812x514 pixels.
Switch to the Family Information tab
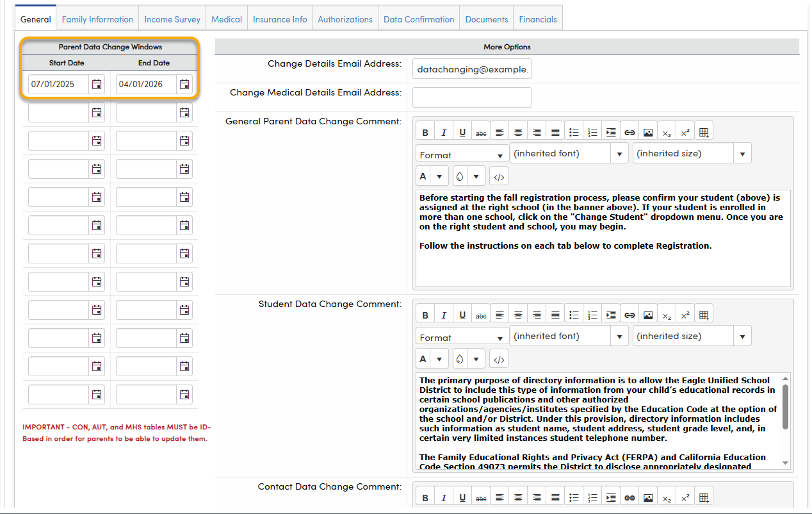tap(97, 19)
